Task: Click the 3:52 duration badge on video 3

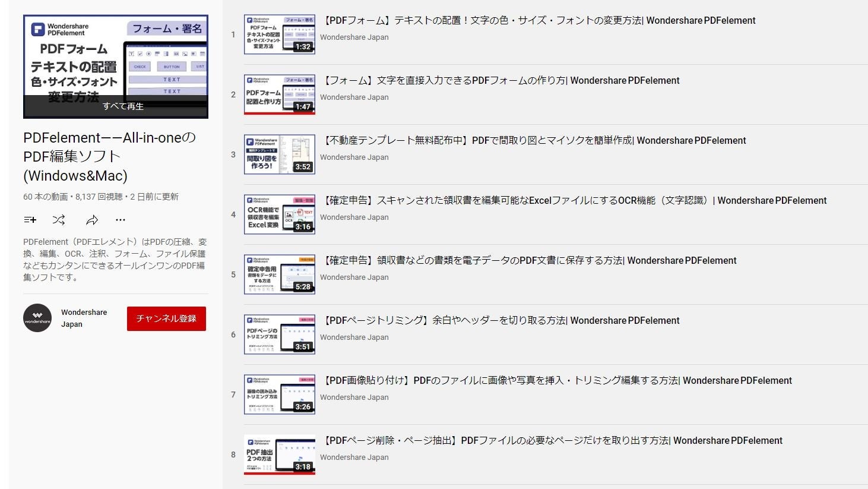Action: pos(304,166)
